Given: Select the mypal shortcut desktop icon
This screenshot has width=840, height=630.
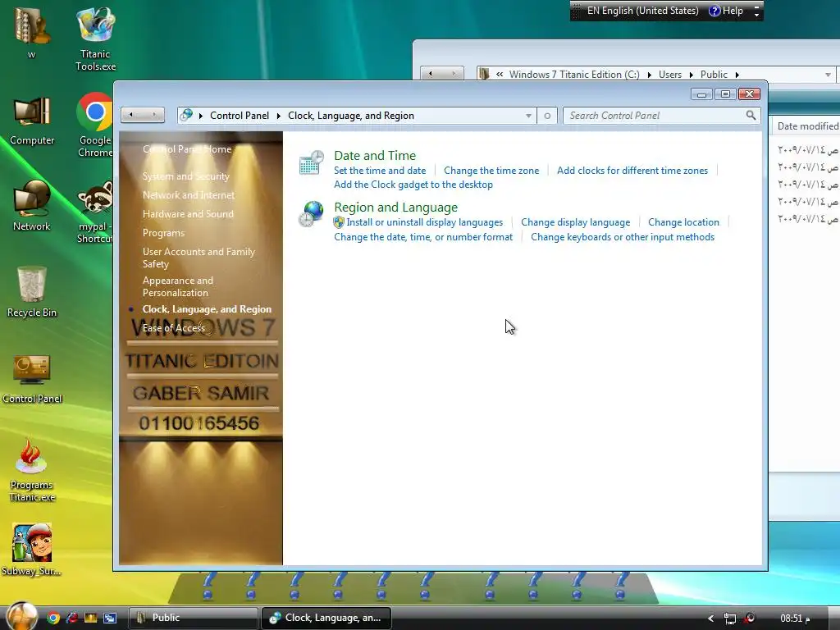Looking at the screenshot, I should click(95, 212).
